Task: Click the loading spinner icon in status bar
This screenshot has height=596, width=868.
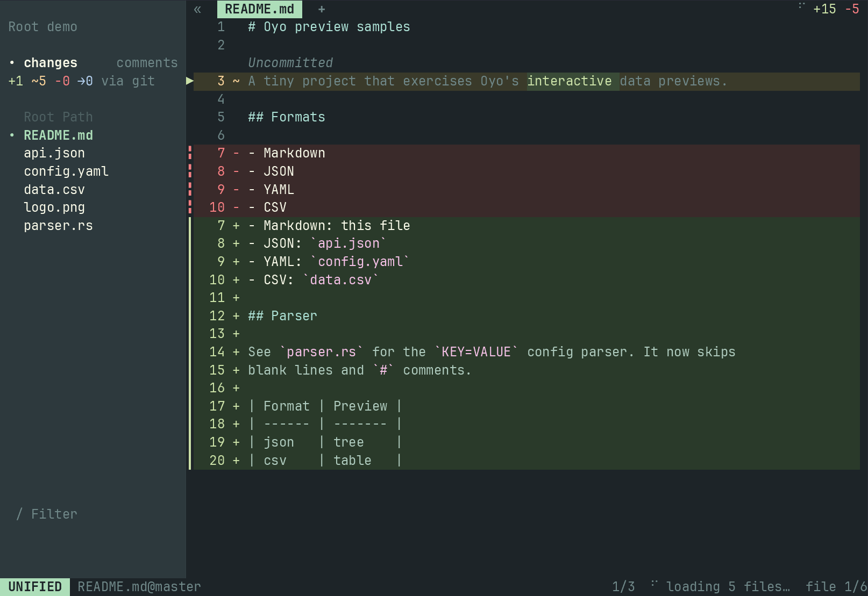Action: (x=654, y=583)
